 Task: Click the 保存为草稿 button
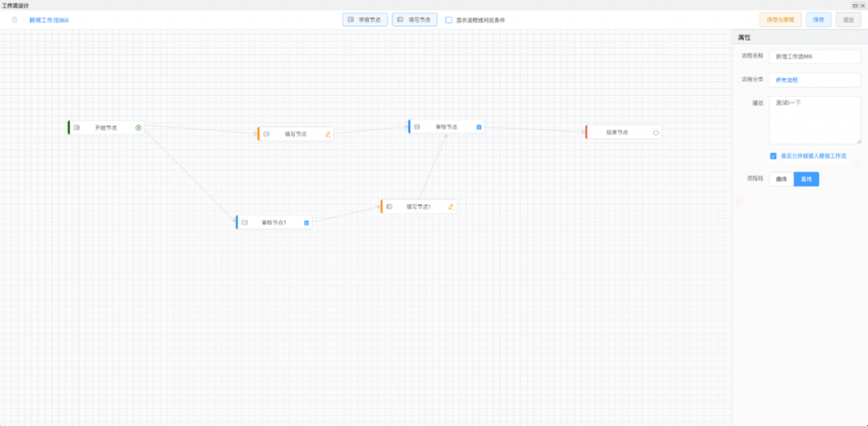780,20
